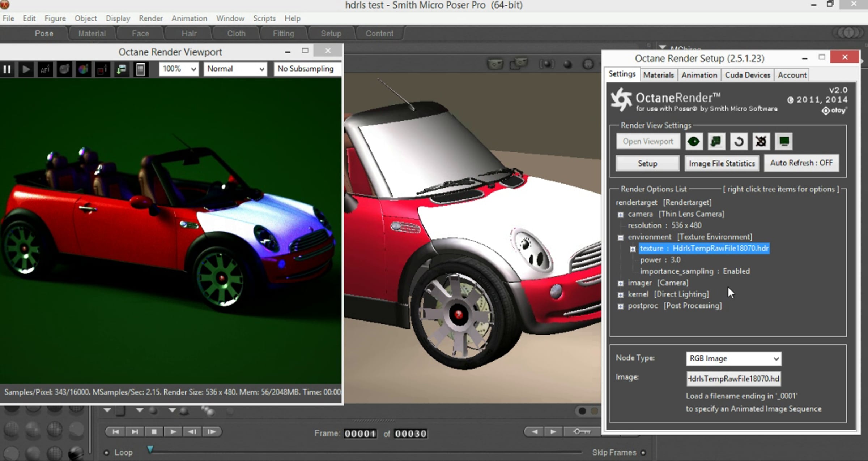Screen dimensions: 868x461
Task: Switch to the Cuda Devices tab
Action: point(748,75)
